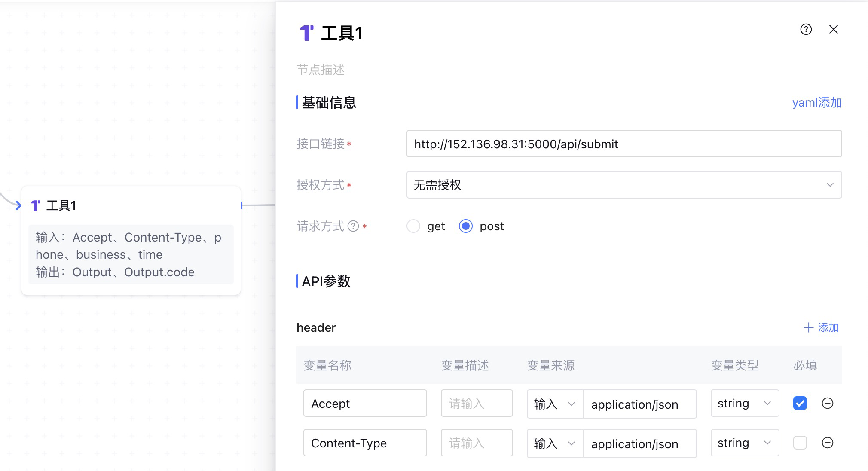Open Accept row 输入 source dropdown
The width and height of the screenshot is (868, 471).
(554, 404)
